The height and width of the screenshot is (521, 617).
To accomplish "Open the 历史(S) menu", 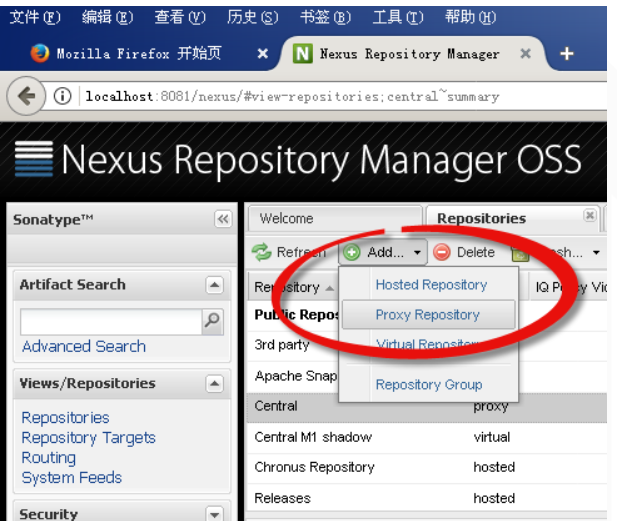I will tap(252, 17).
